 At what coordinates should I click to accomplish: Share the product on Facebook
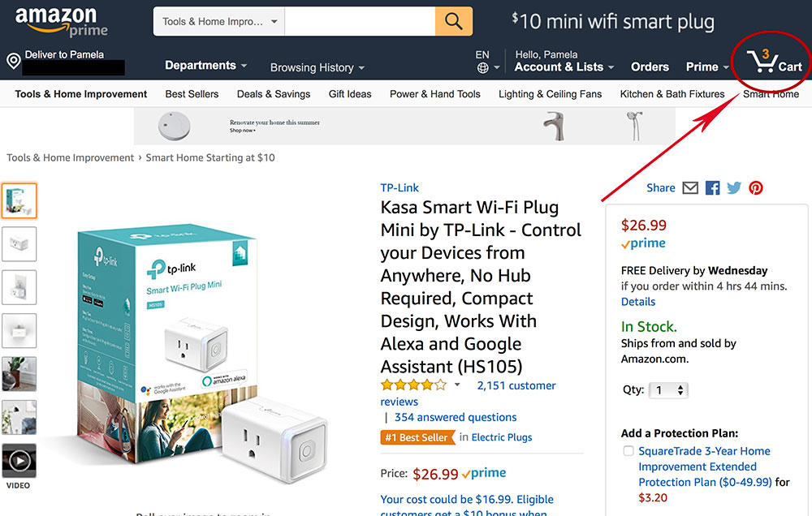coord(712,187)
